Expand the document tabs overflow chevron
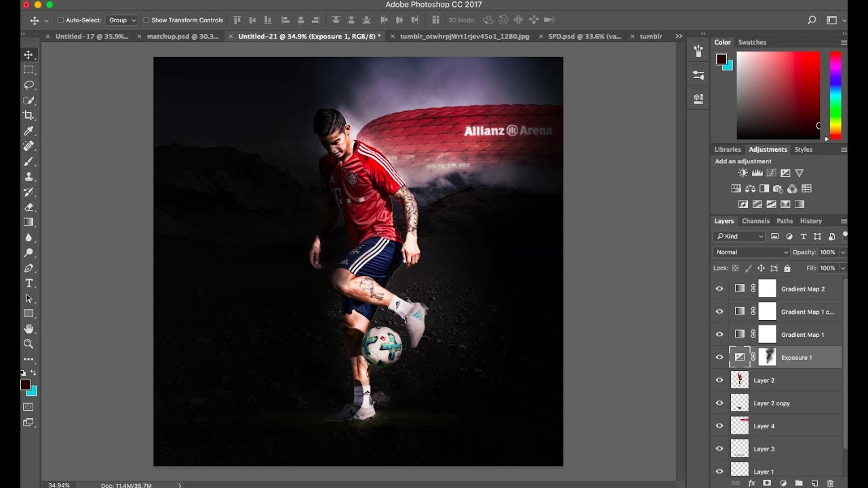This screenshot has height=488, width=868. (679, 36)
